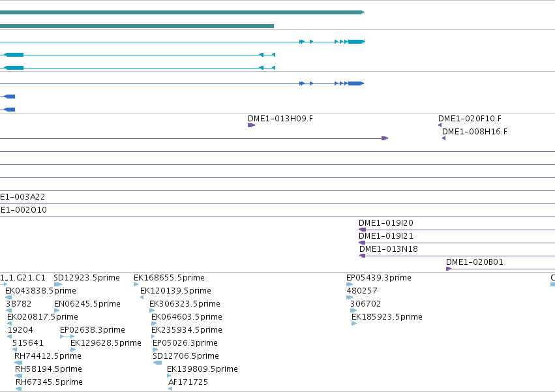Select the DME1-013H09.F feature label
555x392 pixels.
[280, 119]
